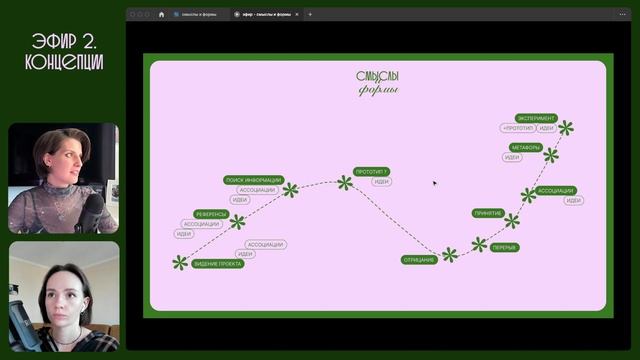The image size is (640, 360).
Task: Click the green 'МЕТАФОРЫ' label
Action: 526,147
